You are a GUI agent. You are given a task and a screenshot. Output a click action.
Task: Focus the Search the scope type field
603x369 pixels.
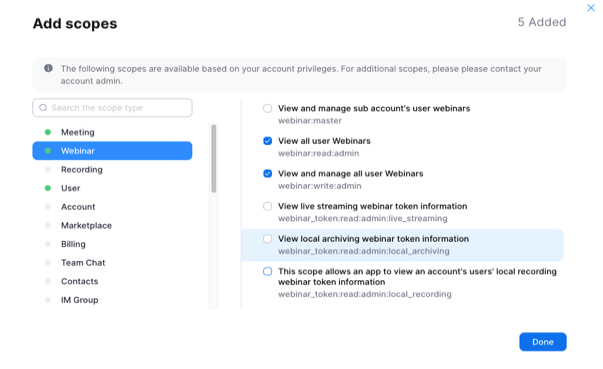112,108
